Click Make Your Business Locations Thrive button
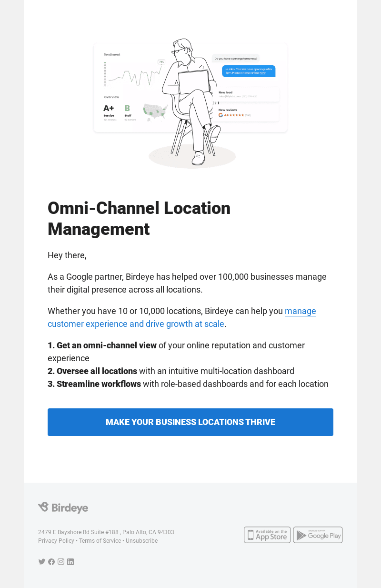Screen dimensions: 381x588 click(190, 422)
